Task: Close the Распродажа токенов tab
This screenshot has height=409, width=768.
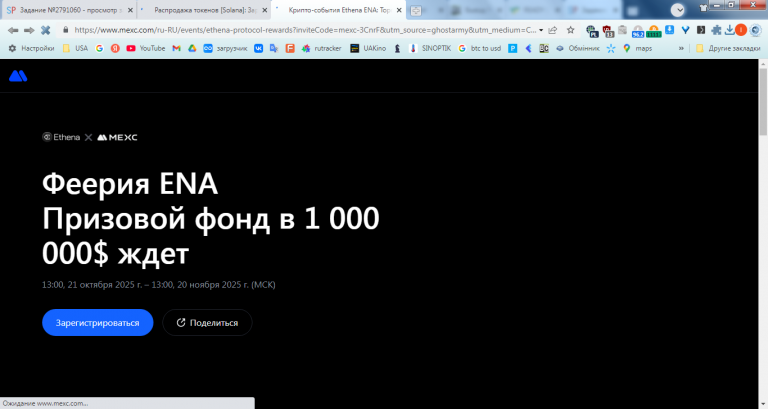Action: [x=264, y=10]
